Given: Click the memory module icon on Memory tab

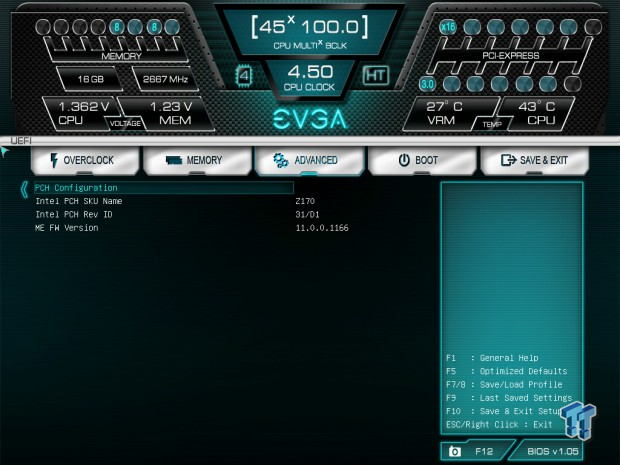Looking at the screenshot, I should tap(174, 160).
